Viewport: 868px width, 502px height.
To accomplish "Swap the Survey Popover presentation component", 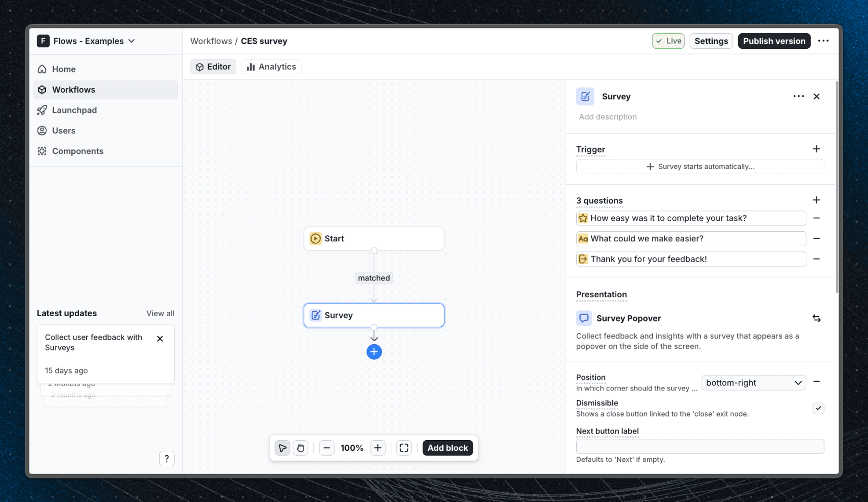I will (x=816, y=318).
